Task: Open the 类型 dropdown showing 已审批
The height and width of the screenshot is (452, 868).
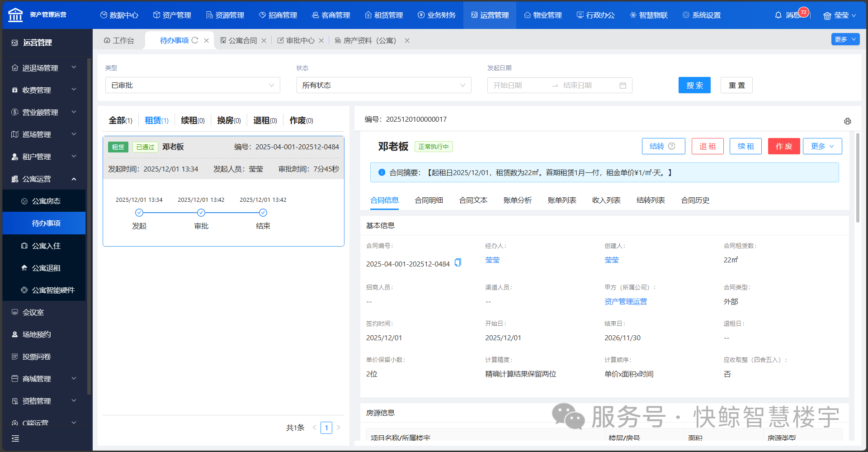Action: coord(193,86)
